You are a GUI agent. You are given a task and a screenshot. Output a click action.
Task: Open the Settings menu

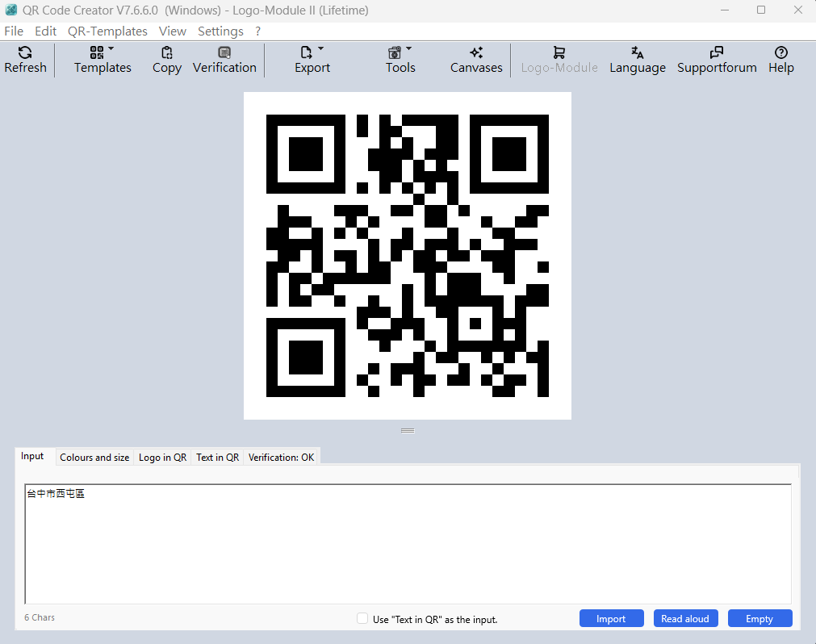220,31
